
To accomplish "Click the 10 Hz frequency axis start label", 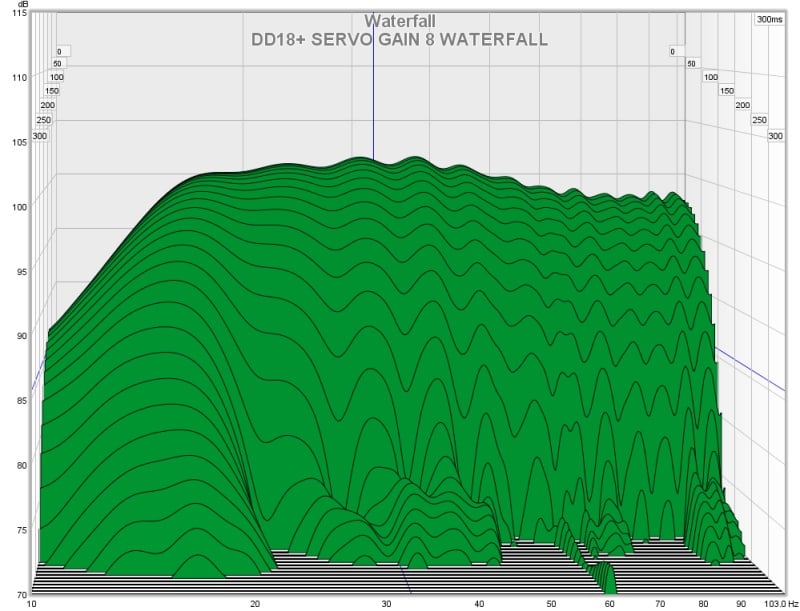I will coord(31,604).
